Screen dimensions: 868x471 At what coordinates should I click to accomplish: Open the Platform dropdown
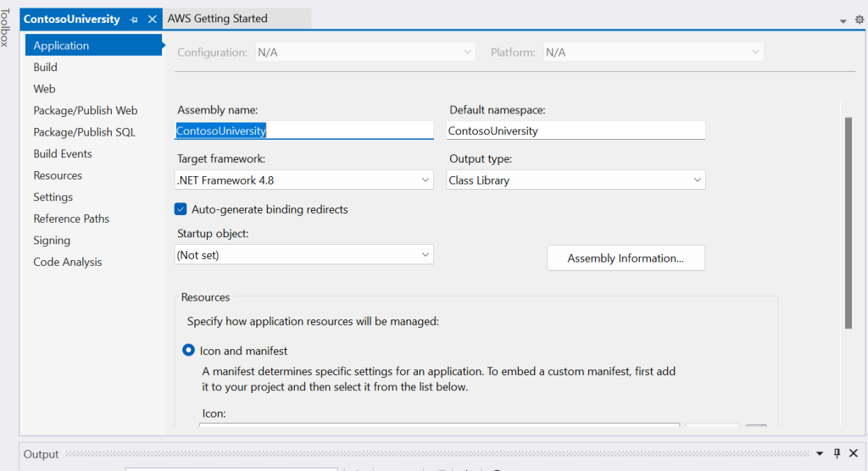click(654, 52)
